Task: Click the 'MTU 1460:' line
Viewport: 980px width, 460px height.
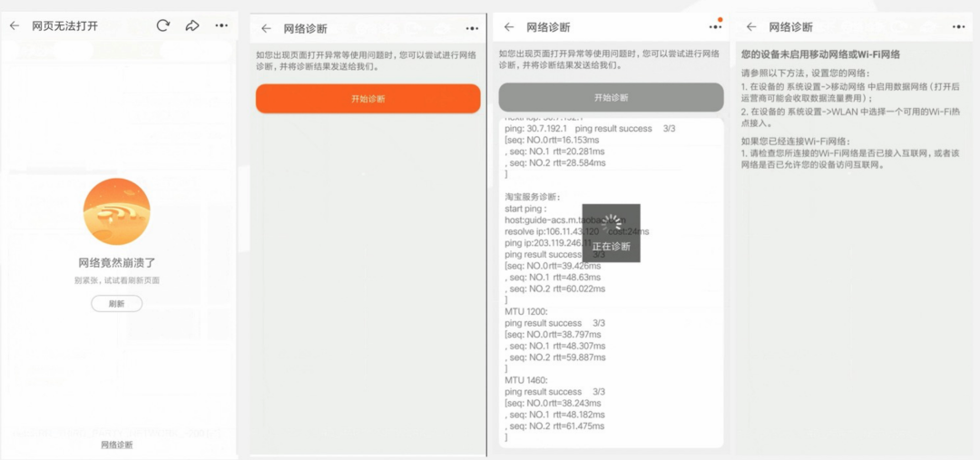Action: (x=526, y=380)
